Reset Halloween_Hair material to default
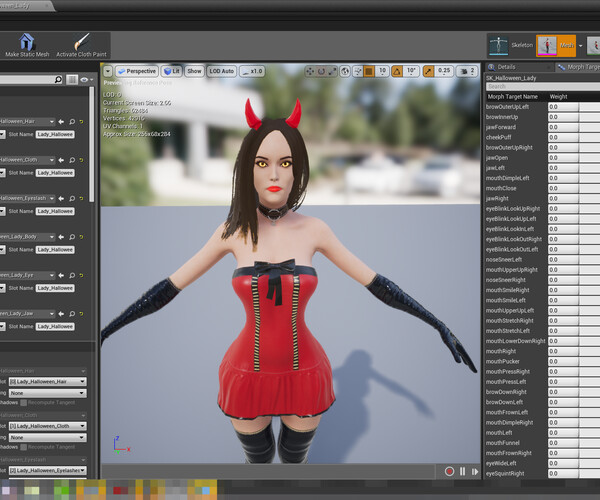This screenshot has height=500, width=600. tap(81, 122)
